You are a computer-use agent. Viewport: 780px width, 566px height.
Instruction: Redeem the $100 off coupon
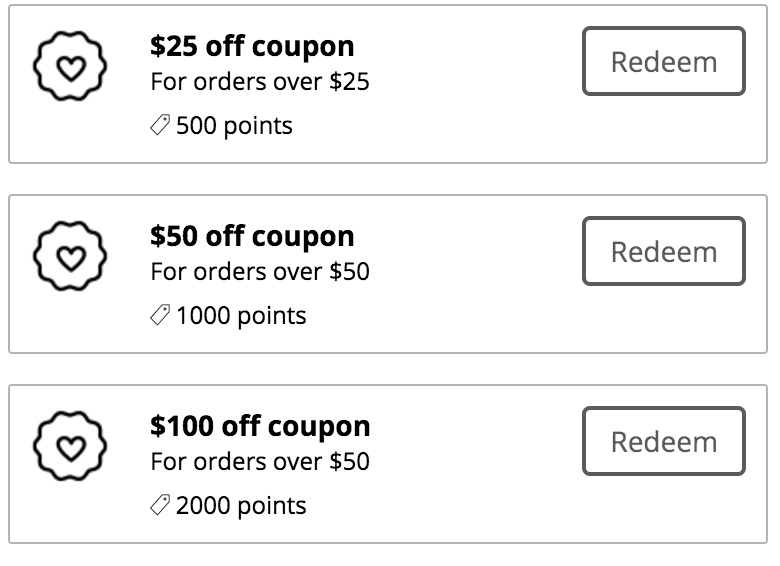pyautogui.click(x=663, y=441)
